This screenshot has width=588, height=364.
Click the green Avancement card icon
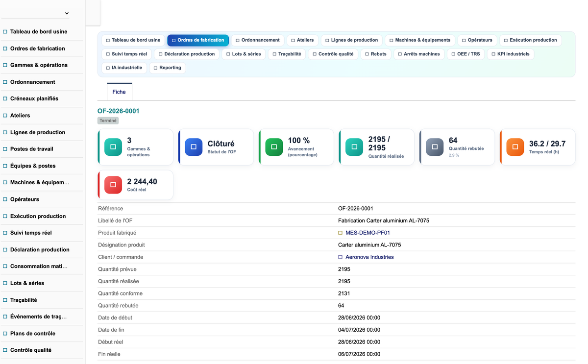pos(274,147)
